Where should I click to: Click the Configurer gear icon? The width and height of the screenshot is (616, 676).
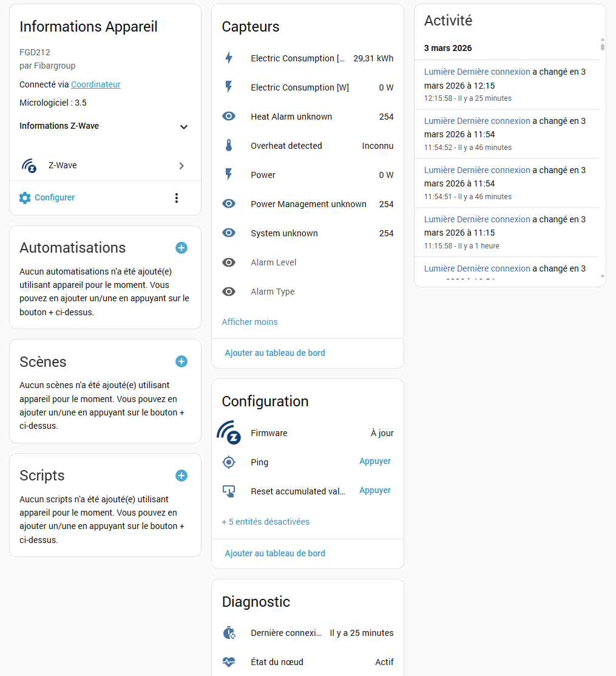[25, 197]
